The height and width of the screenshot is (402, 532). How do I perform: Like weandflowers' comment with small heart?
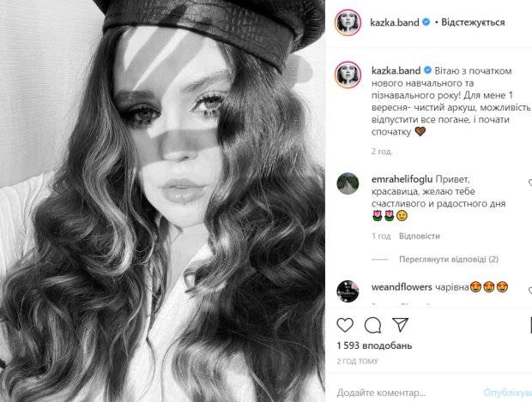(530, 291)
